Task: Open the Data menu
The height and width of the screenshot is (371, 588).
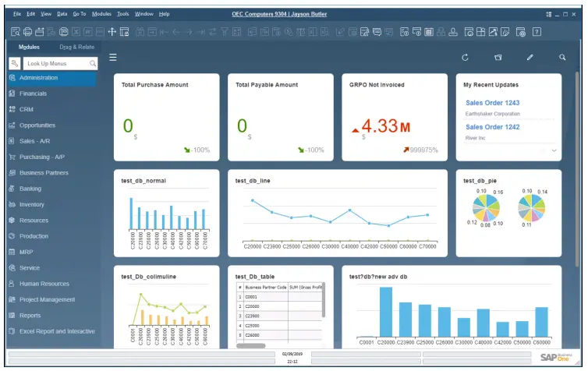Action: (x=62, y=14)
